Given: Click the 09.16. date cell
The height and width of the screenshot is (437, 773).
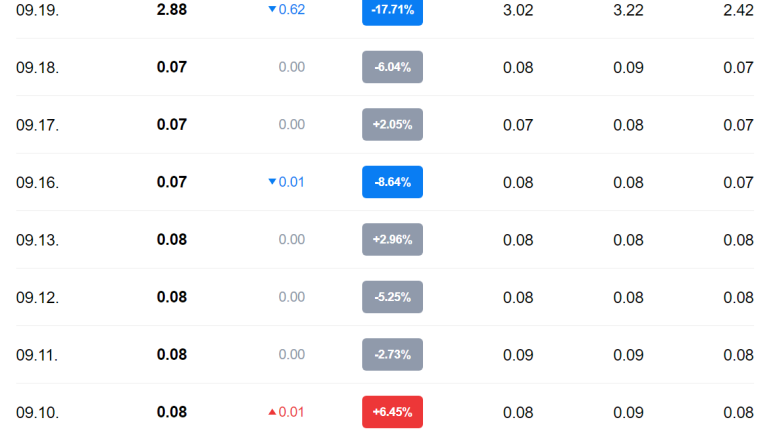Looking at the screenshot, I should point(37,183).
